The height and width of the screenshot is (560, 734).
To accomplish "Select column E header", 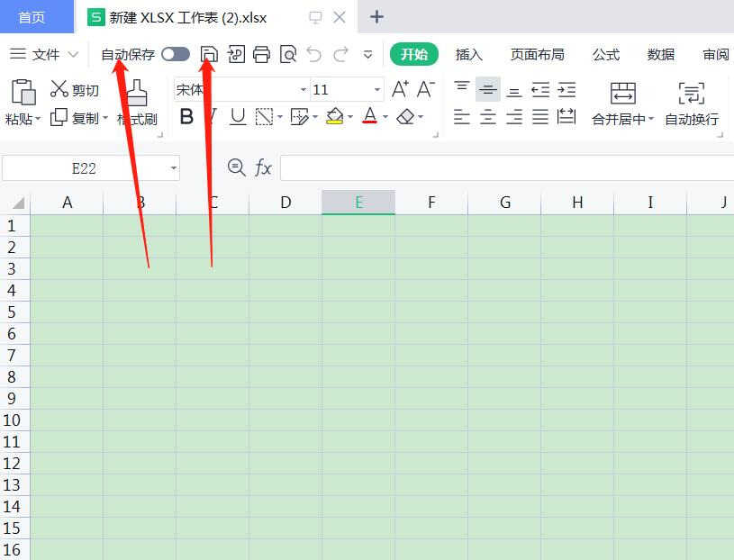I will (358, 202).
